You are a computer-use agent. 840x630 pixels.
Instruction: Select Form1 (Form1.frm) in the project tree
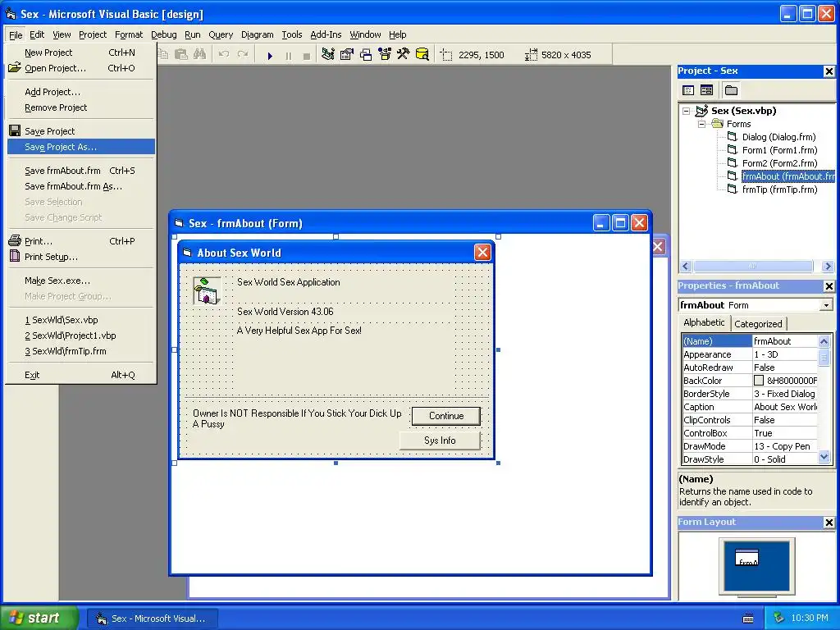pyautogui.click(x=779, y=150)
